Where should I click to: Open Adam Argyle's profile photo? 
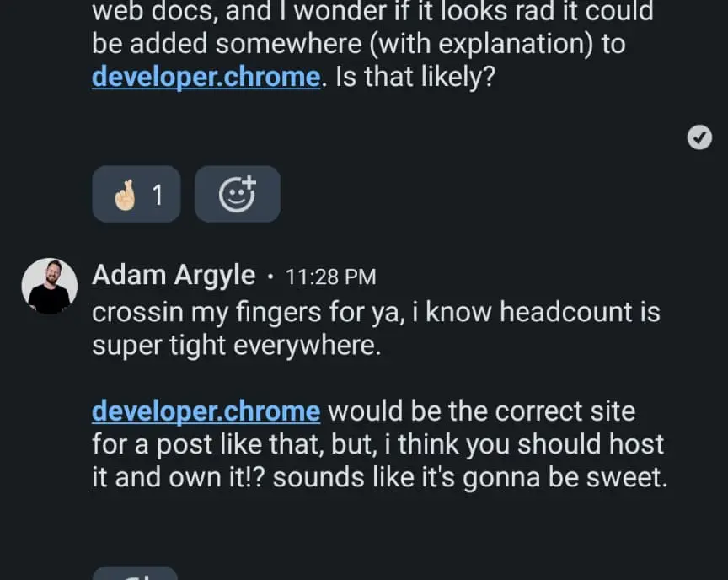pos(49,286)
